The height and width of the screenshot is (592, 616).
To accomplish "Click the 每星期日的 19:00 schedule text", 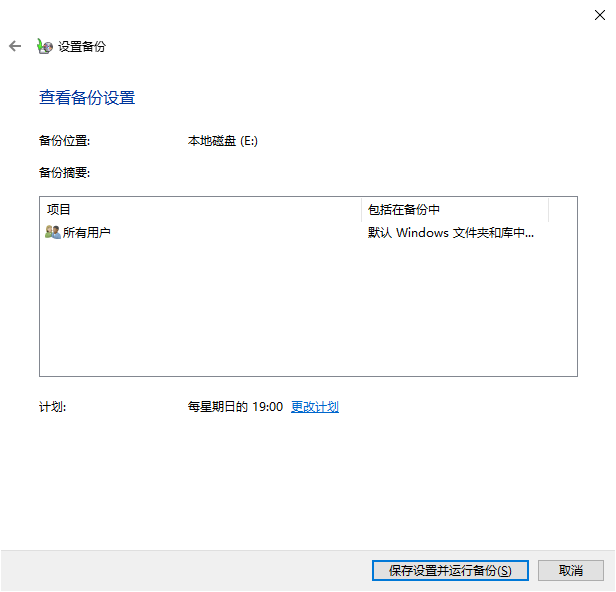I will 235,407.
